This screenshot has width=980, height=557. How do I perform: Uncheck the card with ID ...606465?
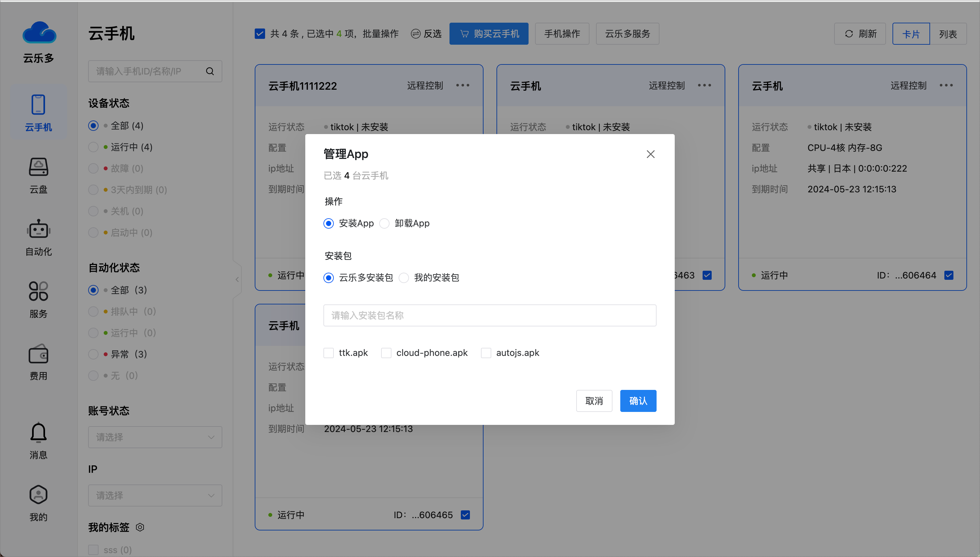point(465,515)
